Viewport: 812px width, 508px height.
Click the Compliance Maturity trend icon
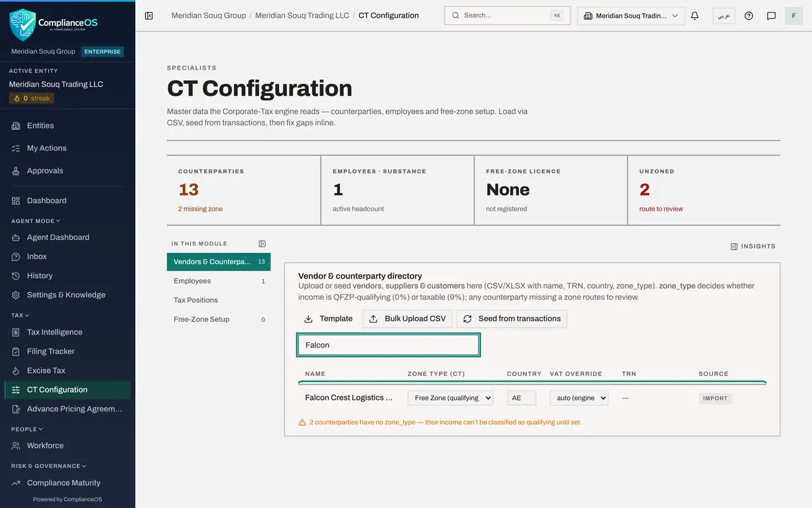(x=16, y=483)
